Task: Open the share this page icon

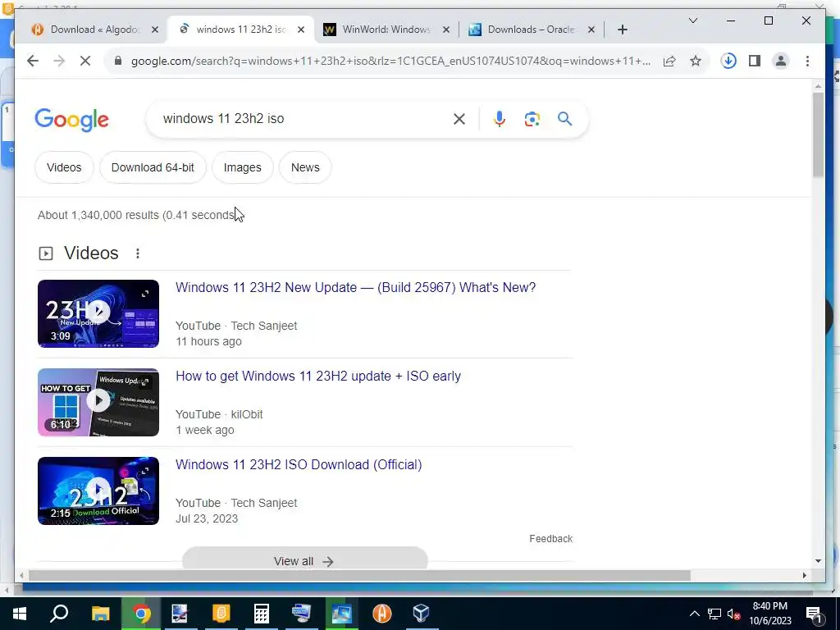Action: click(x=669, y=61)
